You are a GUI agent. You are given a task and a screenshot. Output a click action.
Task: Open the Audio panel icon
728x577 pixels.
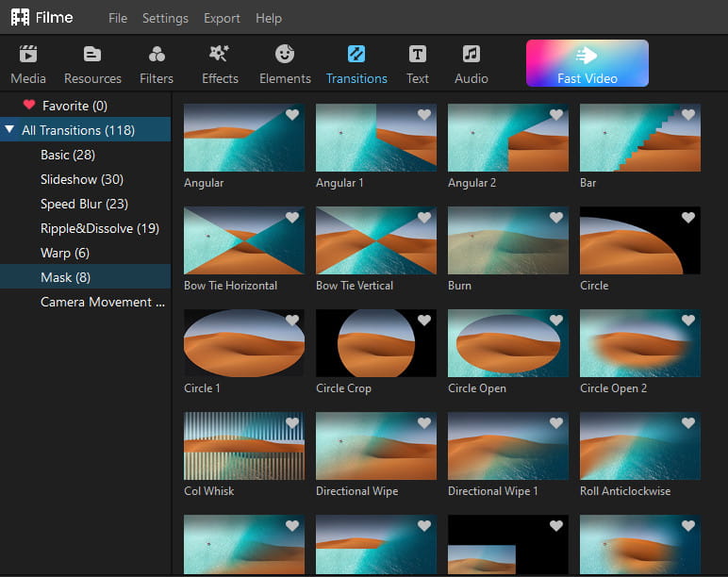(x=471, y=55)
